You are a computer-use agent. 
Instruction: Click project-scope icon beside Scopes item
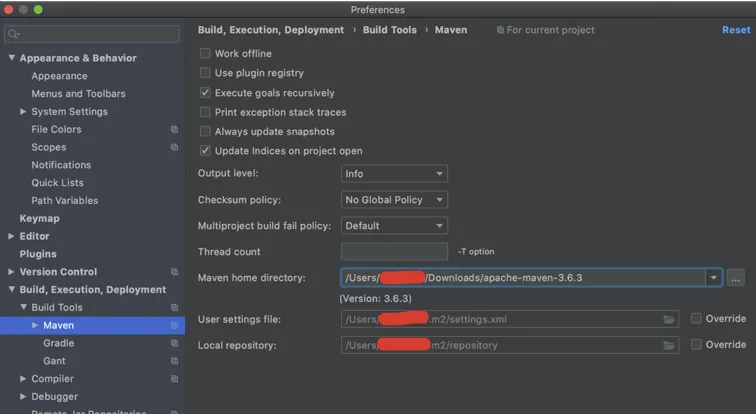tap(174, 148)
